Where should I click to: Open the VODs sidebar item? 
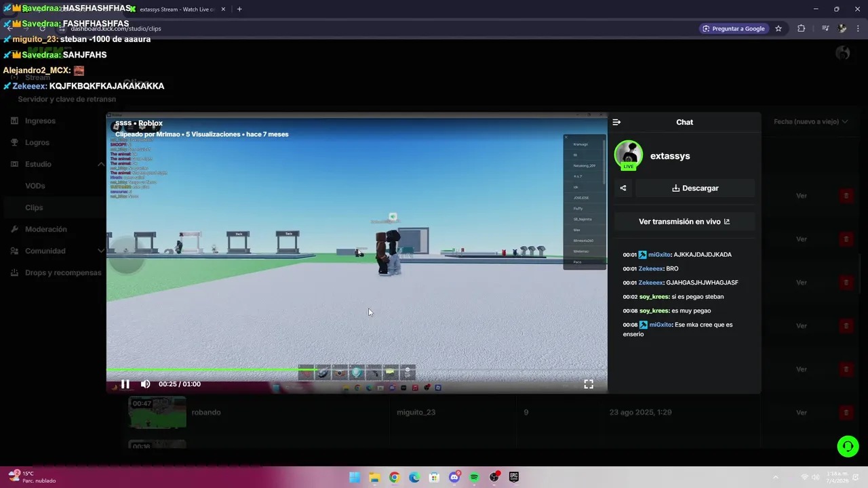(35, 186)
